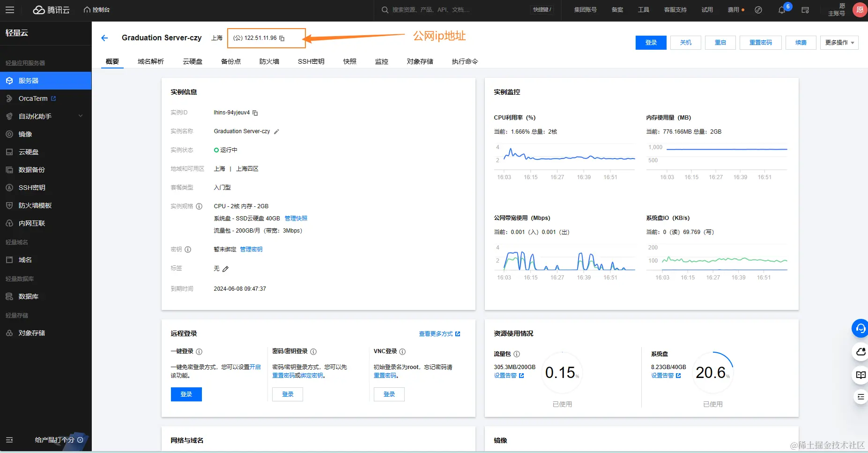Viewport: 868px width, 453px height.
Task: Open the hamburger menu at top left
Action: point(10,10)
